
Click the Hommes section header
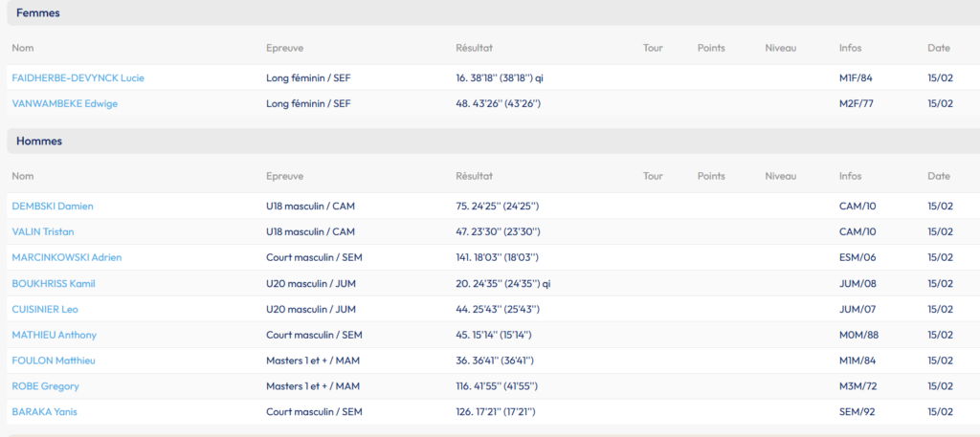39,141
